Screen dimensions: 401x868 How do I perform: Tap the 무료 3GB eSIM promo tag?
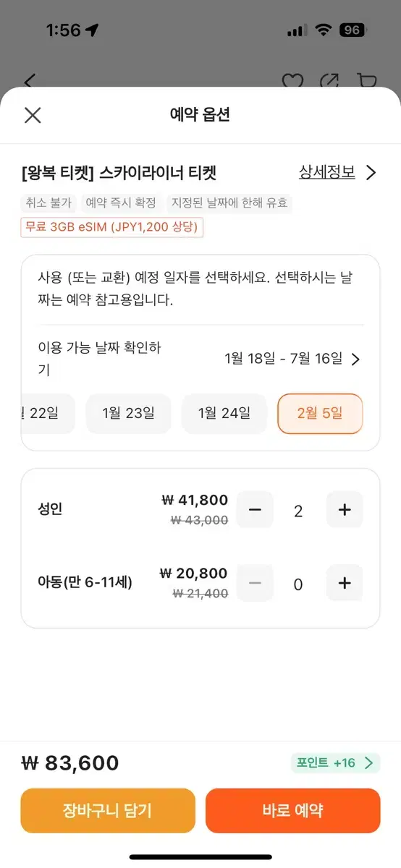pyautogui.click(x=112, y=227)
